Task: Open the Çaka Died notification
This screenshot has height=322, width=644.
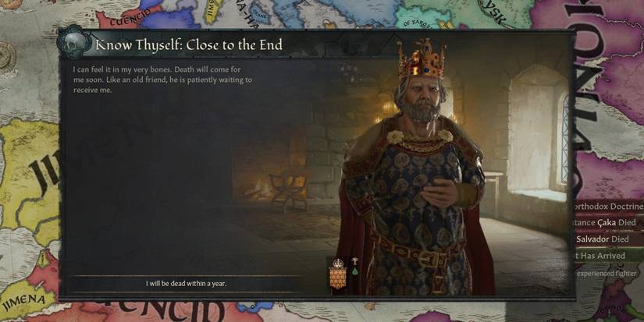Action: tap(609, 223)
